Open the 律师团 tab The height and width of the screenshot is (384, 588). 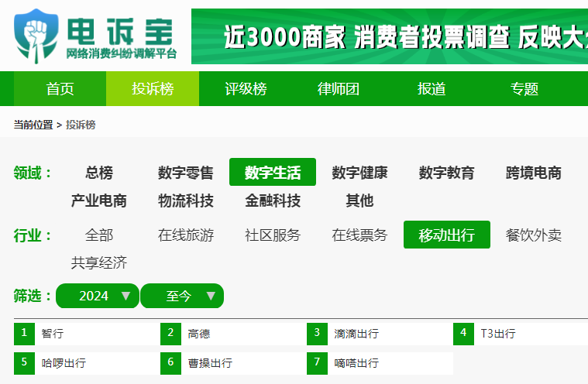(x=339, y=89)
